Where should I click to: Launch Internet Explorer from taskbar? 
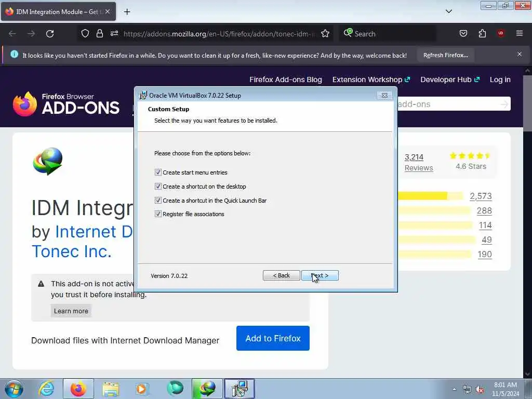46,389
